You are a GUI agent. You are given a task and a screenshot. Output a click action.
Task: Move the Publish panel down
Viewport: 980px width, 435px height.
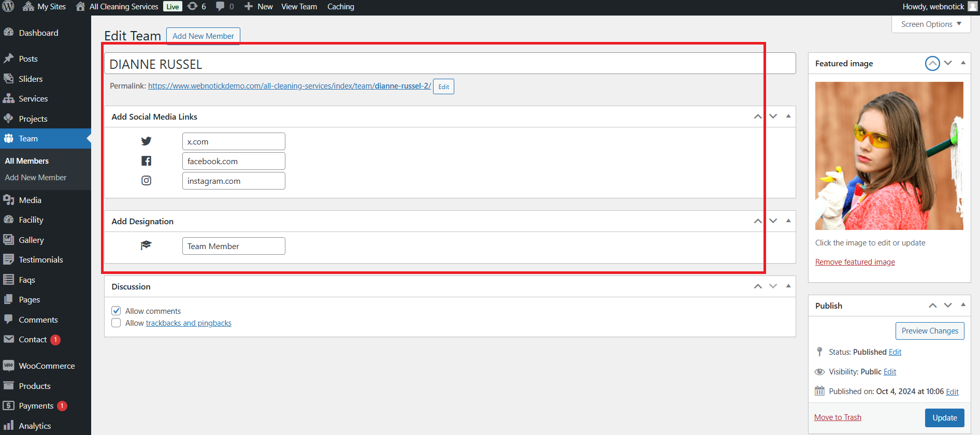[948, 306]
